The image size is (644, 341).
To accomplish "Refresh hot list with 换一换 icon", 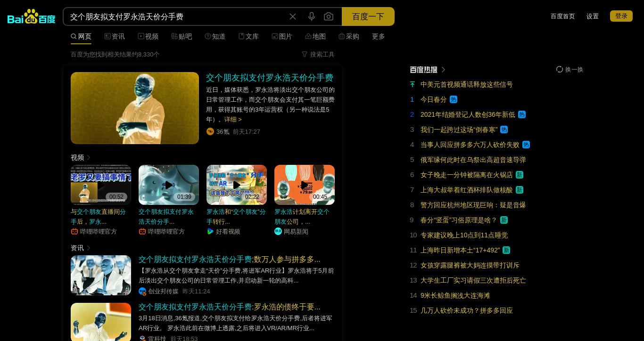I will 560,69.
